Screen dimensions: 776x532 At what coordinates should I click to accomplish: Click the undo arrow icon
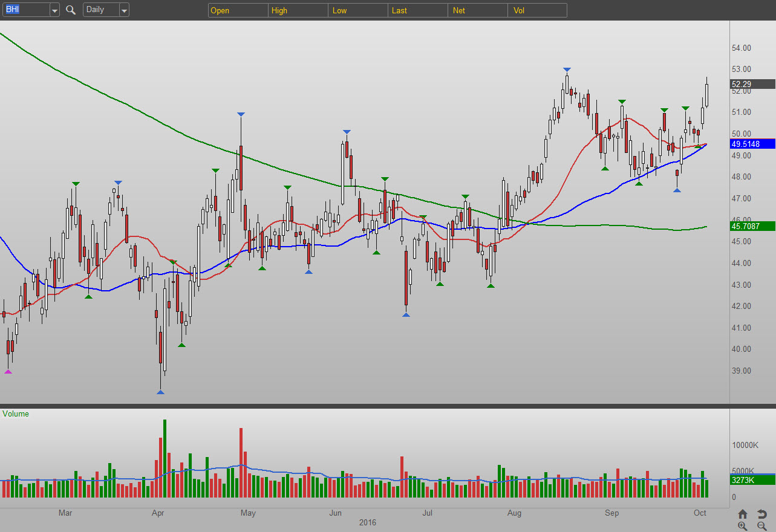click(x=762, y=514)
